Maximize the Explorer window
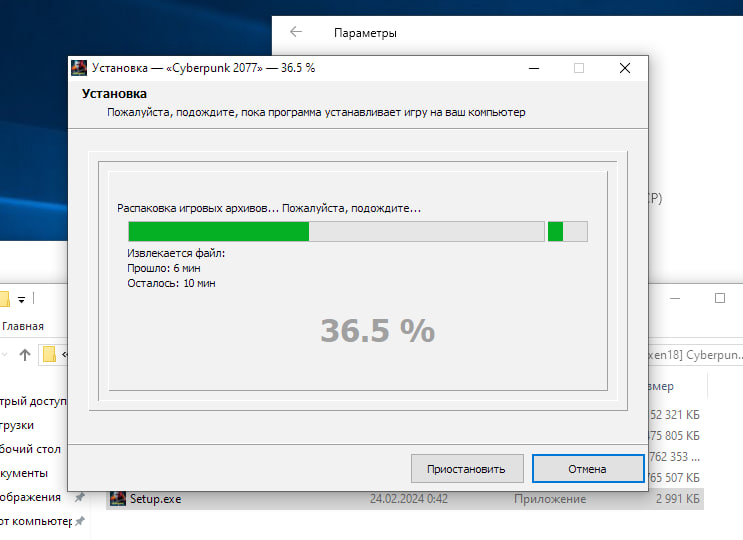The width and height of the screenshot is (743, 540). (x=720, y=298)
